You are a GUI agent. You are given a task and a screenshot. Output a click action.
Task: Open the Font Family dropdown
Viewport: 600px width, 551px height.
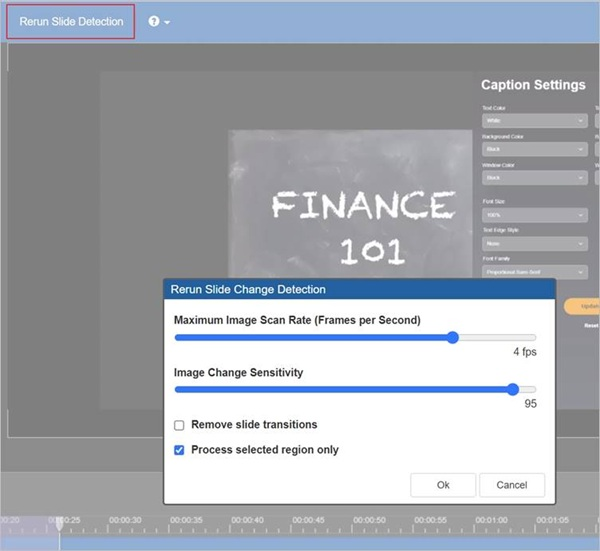535,272
